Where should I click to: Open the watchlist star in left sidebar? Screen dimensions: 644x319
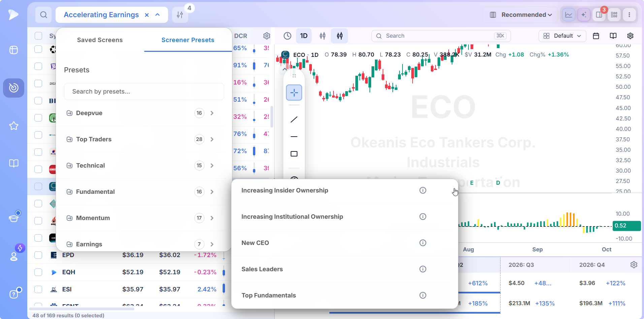[x=14, y=126]
